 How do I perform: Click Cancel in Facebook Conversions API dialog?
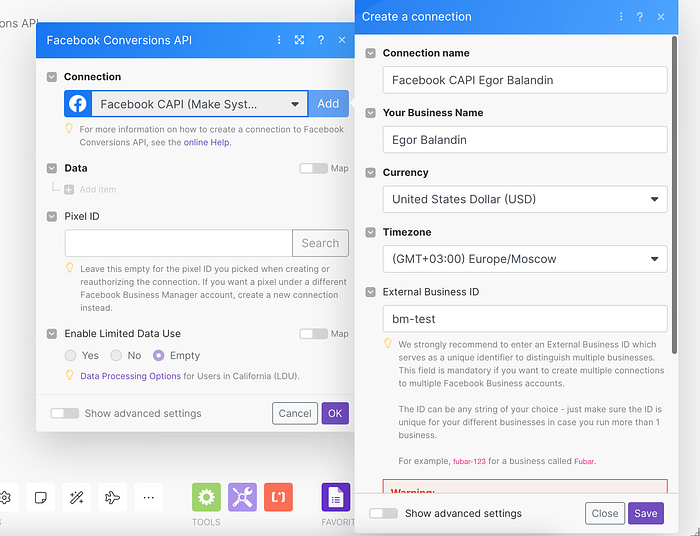295,413
